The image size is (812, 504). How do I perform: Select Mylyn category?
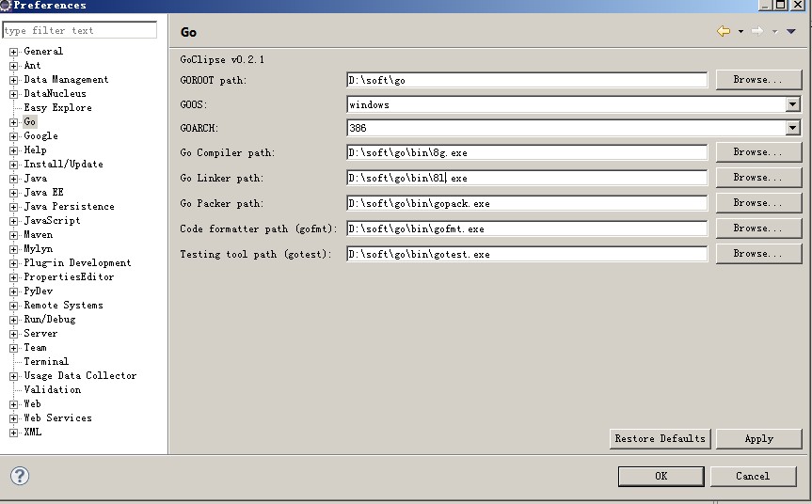(x=38, y=249)
